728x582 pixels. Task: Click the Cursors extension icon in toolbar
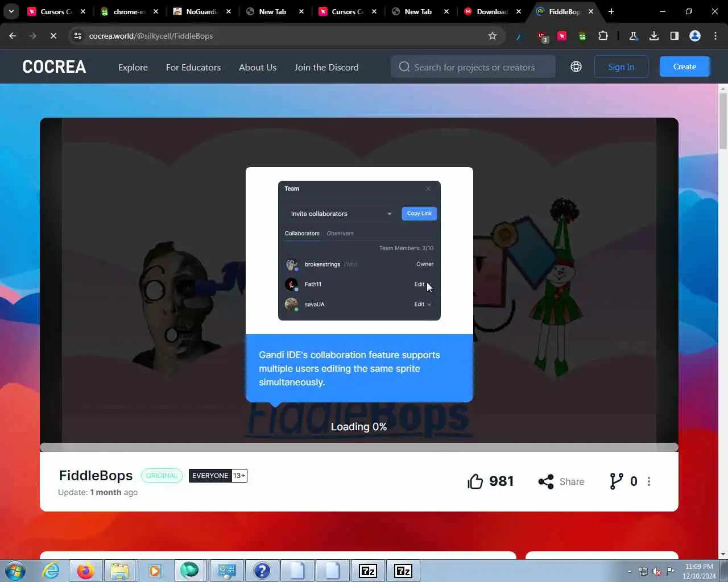point(562,36)
